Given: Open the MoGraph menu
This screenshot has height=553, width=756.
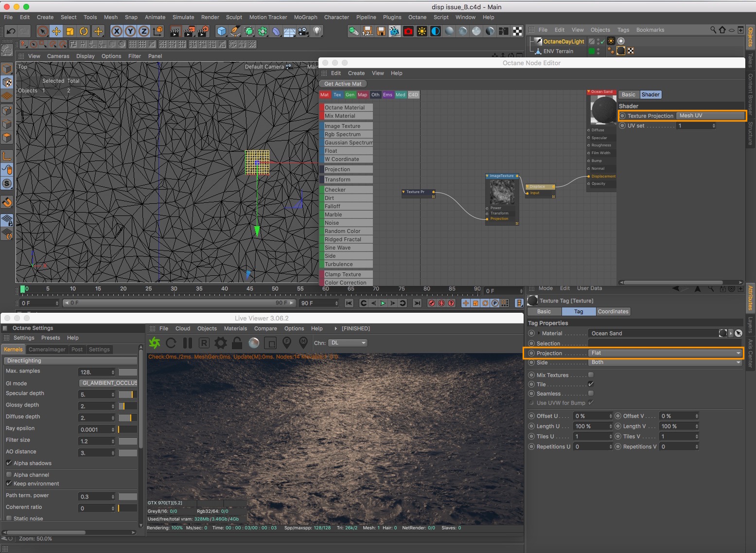Looking at the screenshot, I should [305, 17].
